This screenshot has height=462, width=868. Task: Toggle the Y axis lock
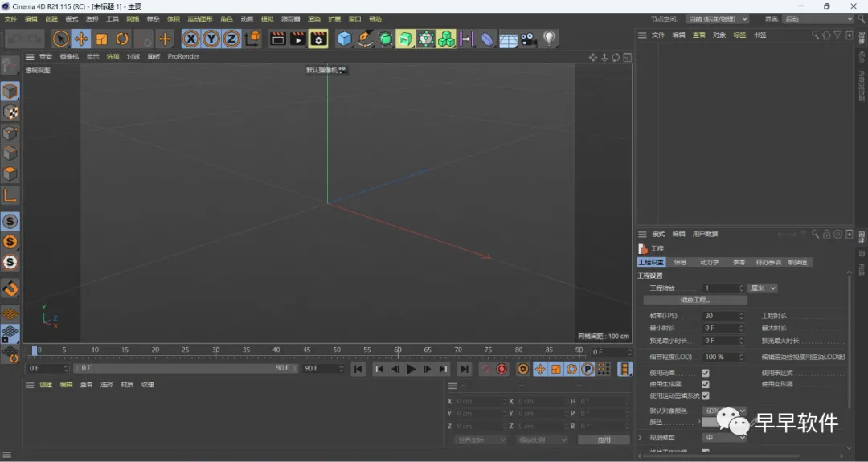[211, 39]
